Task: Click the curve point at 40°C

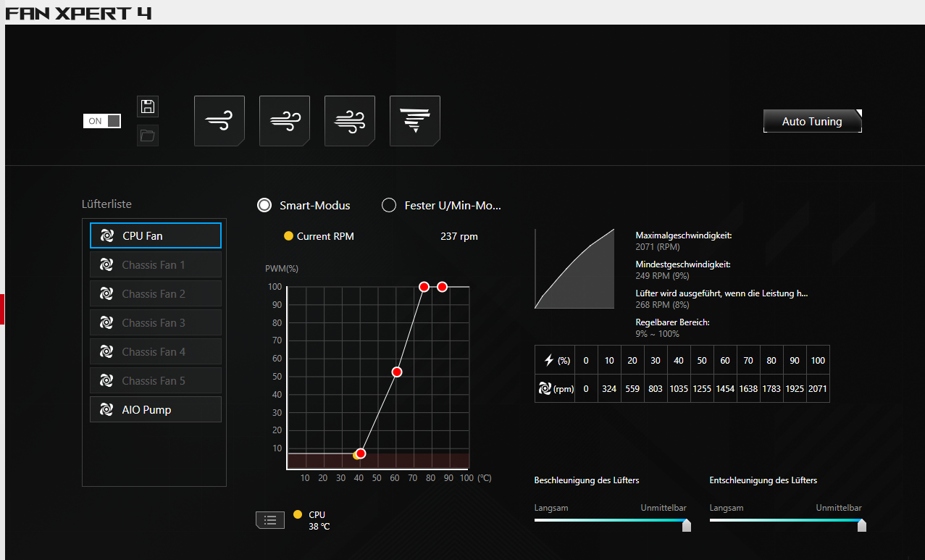Action: tap(361, 454)
